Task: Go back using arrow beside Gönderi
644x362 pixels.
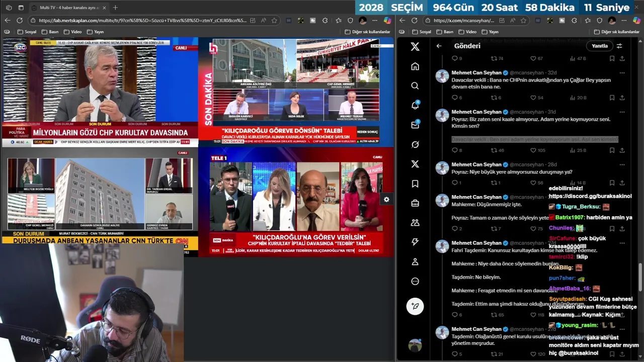Action: 439,46
